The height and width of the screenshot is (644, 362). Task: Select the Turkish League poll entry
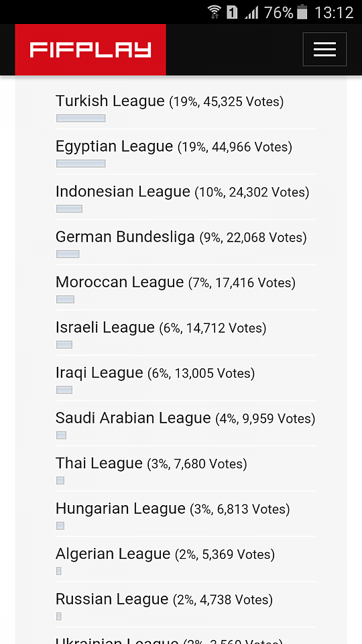coord(186,107)
